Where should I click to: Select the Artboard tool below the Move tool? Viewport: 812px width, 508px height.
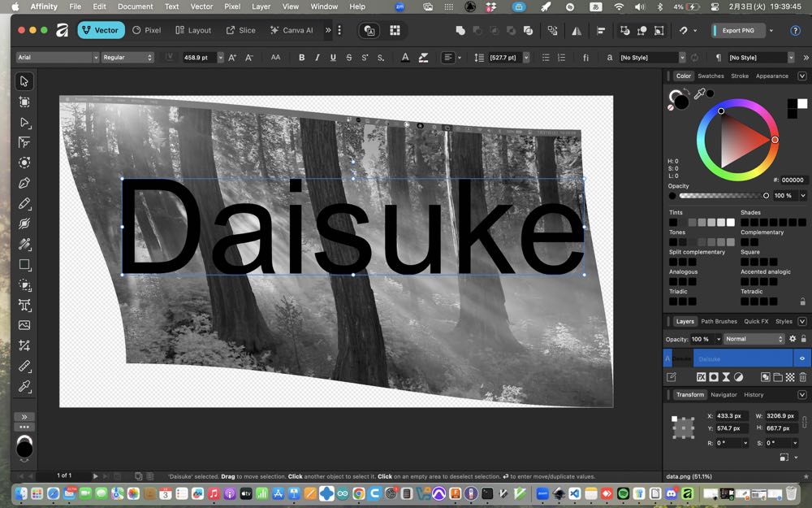click(24, 102)
